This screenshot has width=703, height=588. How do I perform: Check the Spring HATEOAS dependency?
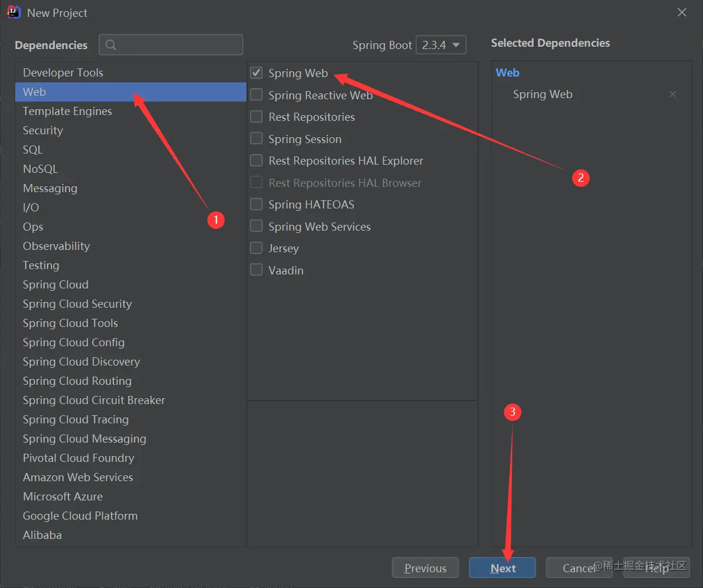tap(256, 204)
